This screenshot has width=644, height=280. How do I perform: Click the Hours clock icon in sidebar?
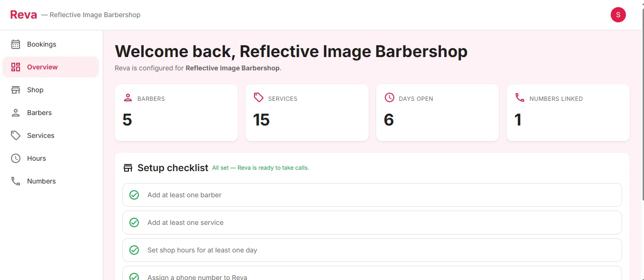pos(16,158)
